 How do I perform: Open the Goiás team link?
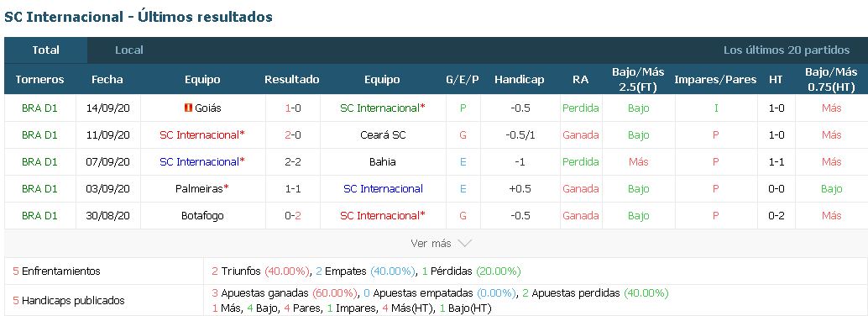207,108
